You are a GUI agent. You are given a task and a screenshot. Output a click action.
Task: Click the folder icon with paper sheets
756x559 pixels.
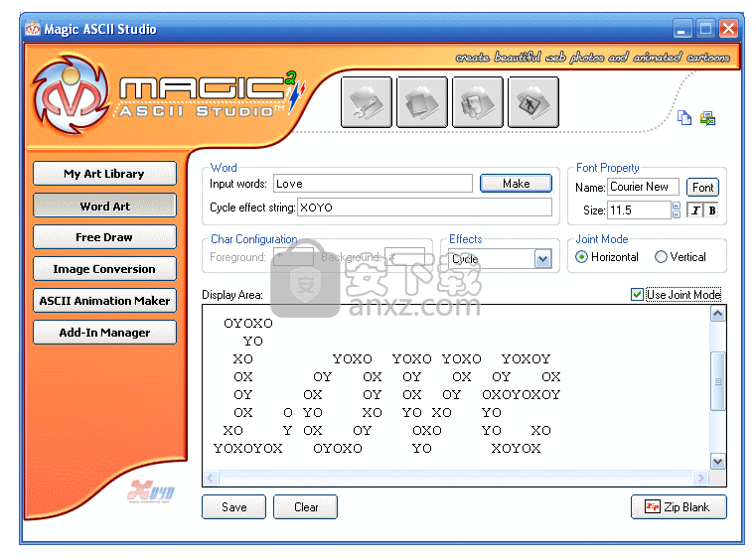pos(478,102)
